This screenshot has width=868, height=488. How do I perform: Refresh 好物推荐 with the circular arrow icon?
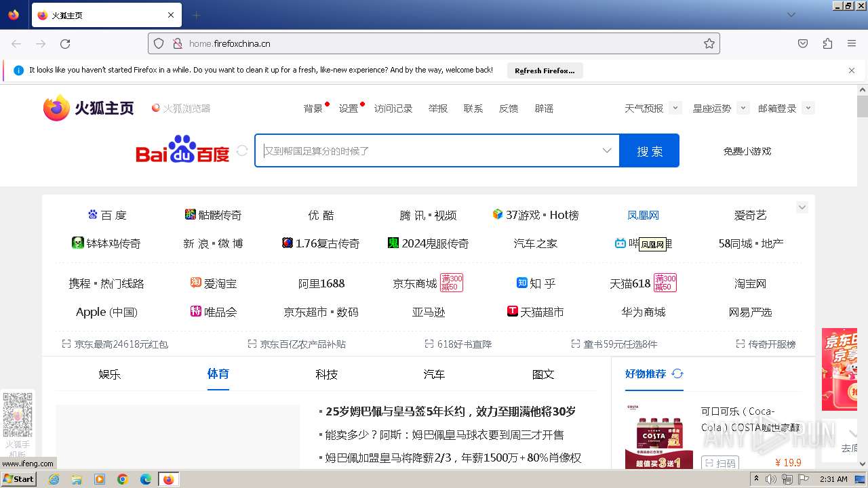click(x=677, y=373)
